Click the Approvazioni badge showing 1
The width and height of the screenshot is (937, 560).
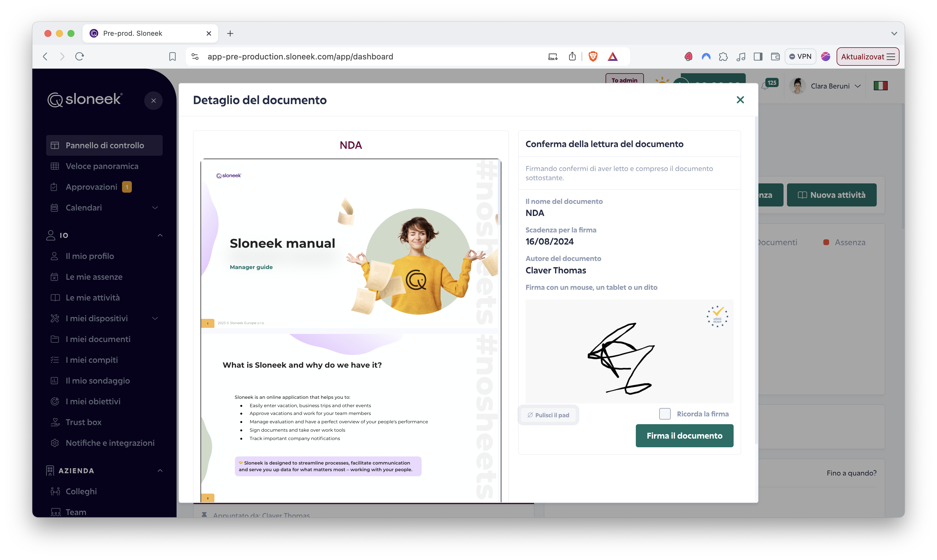click(x=127, y=187)
